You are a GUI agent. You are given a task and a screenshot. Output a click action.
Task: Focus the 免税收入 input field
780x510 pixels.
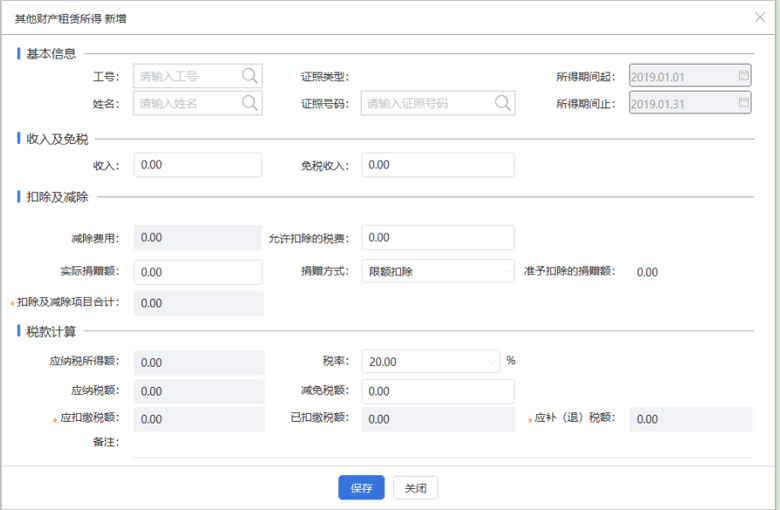click(x=437, y=165)
